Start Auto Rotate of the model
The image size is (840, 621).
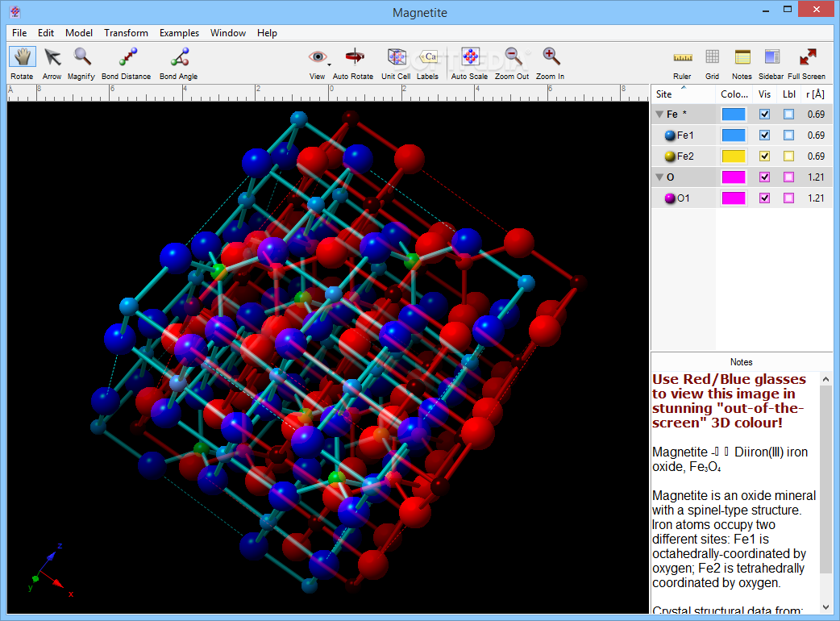(353, 63)
